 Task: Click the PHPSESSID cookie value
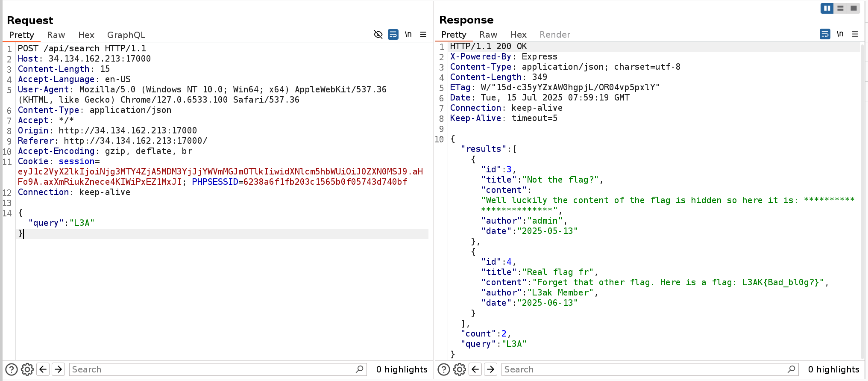click(x=325, y=182)
